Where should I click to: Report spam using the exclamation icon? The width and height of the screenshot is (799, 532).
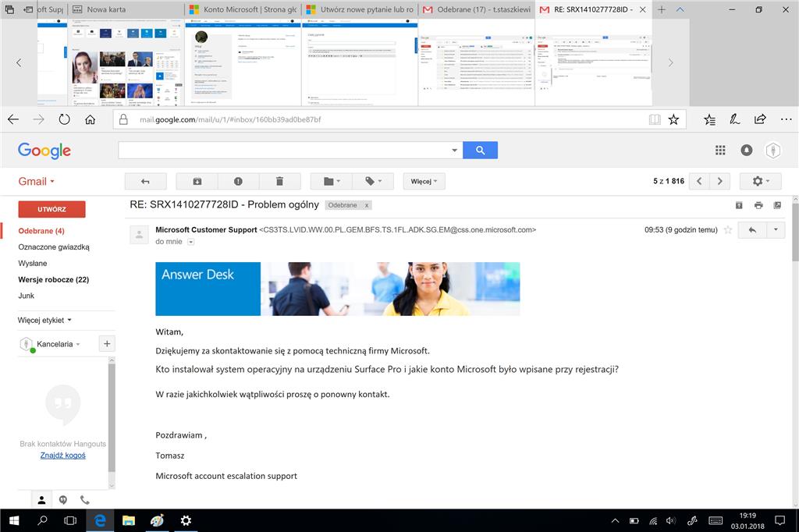click(238, 182)
